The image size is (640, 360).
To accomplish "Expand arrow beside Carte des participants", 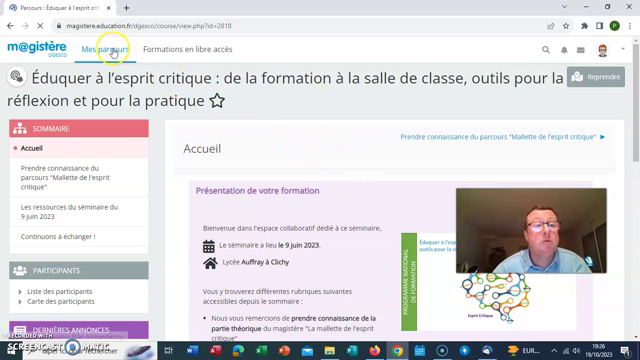I will [x=20, y=302].
